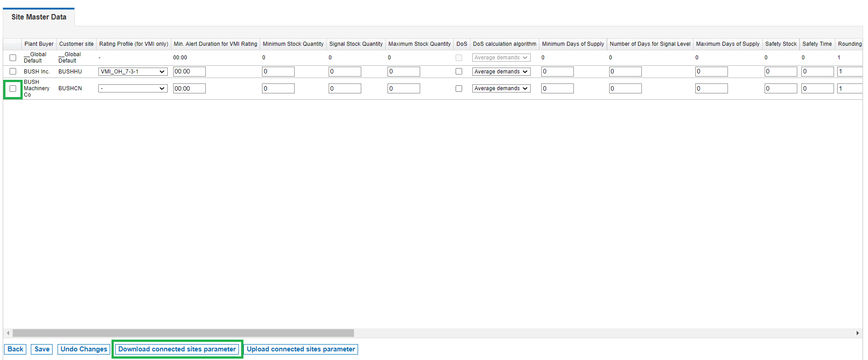
Task: Select the Site Master Data tab
Action: (x=39, y=17)
